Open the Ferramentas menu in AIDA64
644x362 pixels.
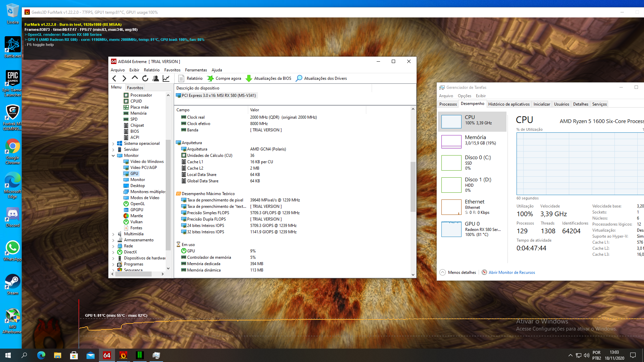[196, 70]
